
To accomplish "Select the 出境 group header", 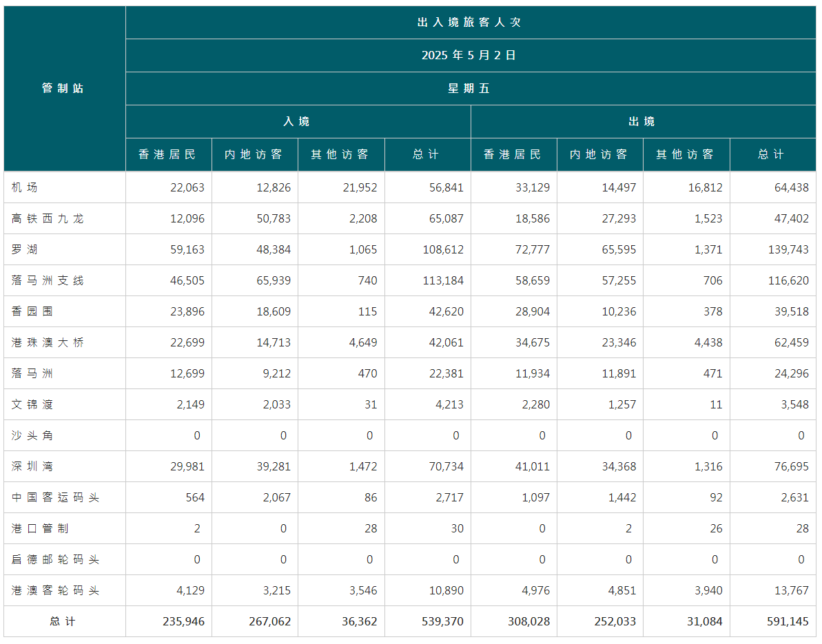I will pyautogui.click(x=642, y=121).
